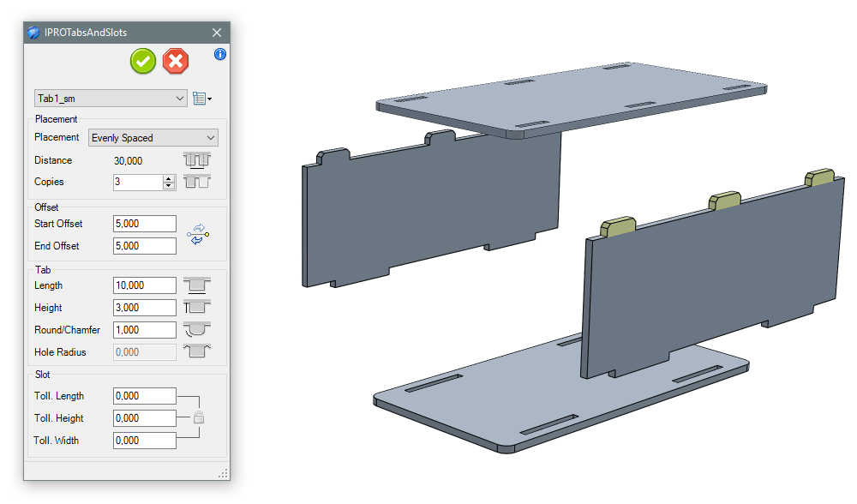This screenshot has width=857, height=504.
Task: Click the Tab Length input field
Action: (145, 285)
